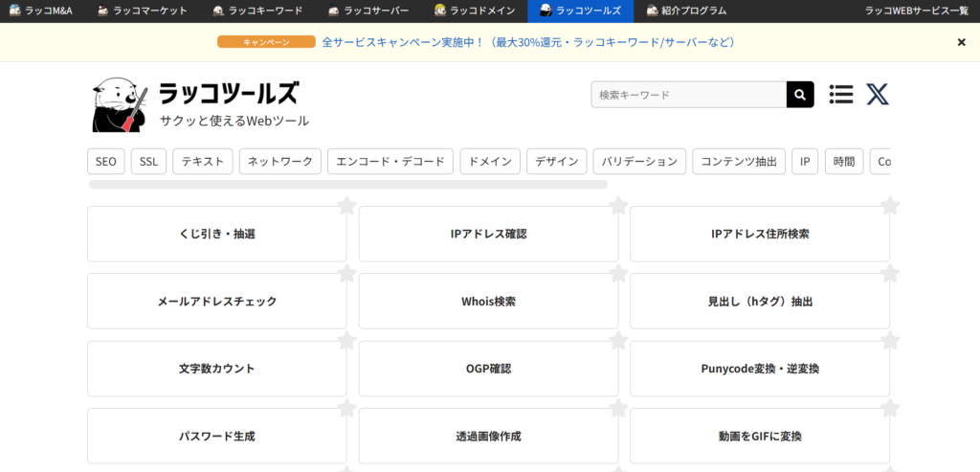
Task: Open the tool list menu icon
Action: tap(841, 95)
